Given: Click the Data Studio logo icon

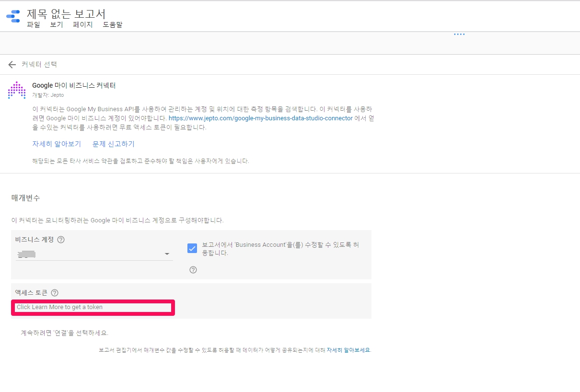Looking at the screenshot, I should [x=13, y=16].
